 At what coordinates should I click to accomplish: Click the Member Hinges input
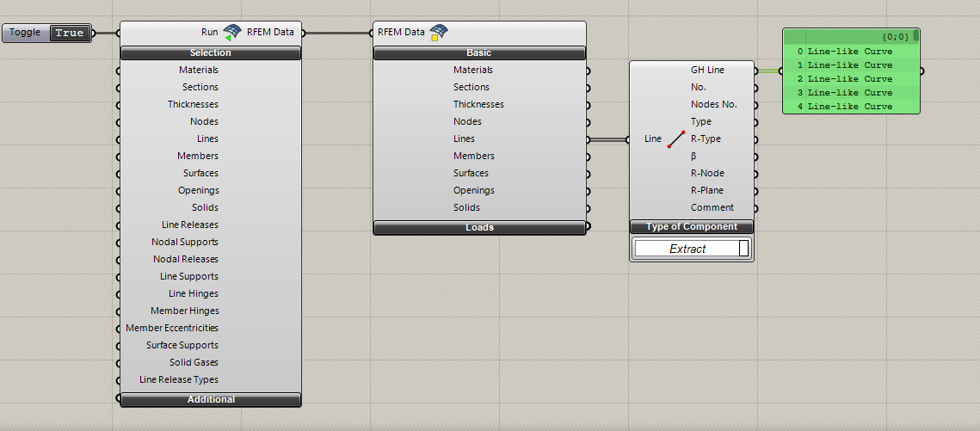point(185,311)
